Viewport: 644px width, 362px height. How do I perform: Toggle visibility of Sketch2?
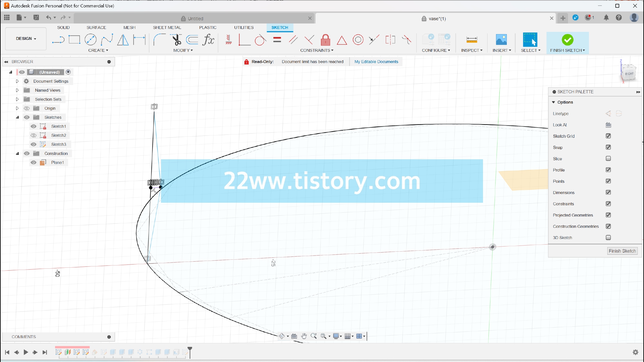click(33, 135)
